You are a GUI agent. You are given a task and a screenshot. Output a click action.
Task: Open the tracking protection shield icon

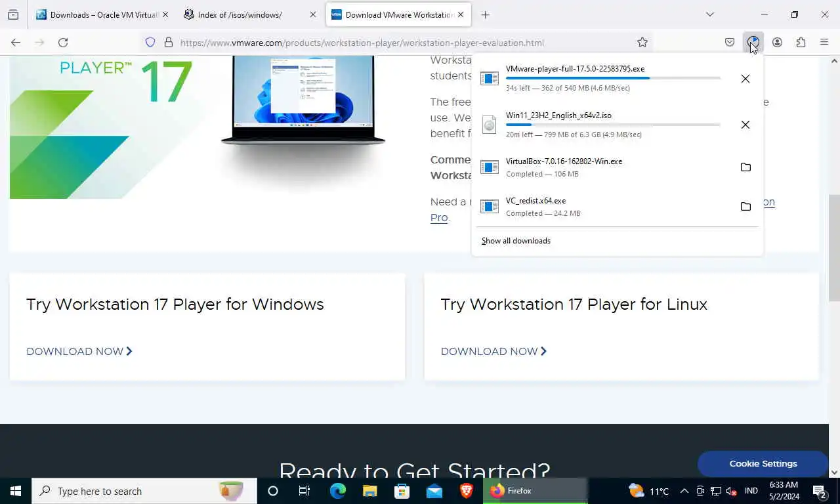pyautogui.click(x=150, y=42)
